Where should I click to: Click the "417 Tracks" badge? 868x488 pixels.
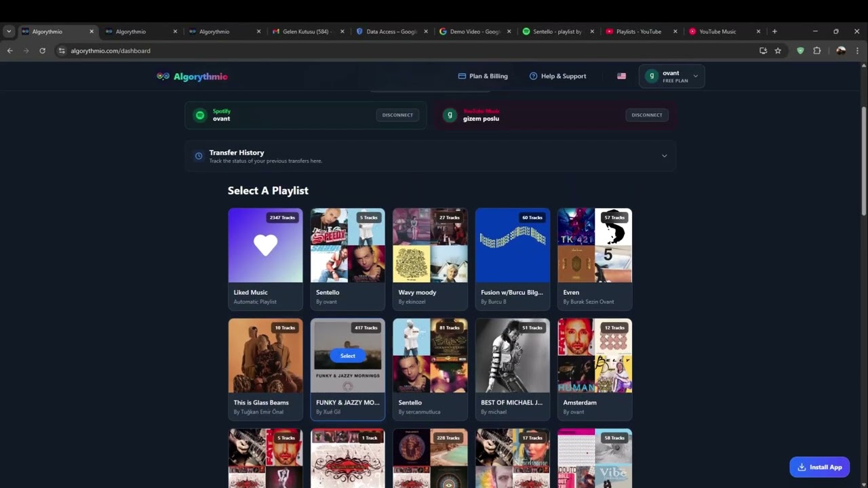tap(366, 328)
